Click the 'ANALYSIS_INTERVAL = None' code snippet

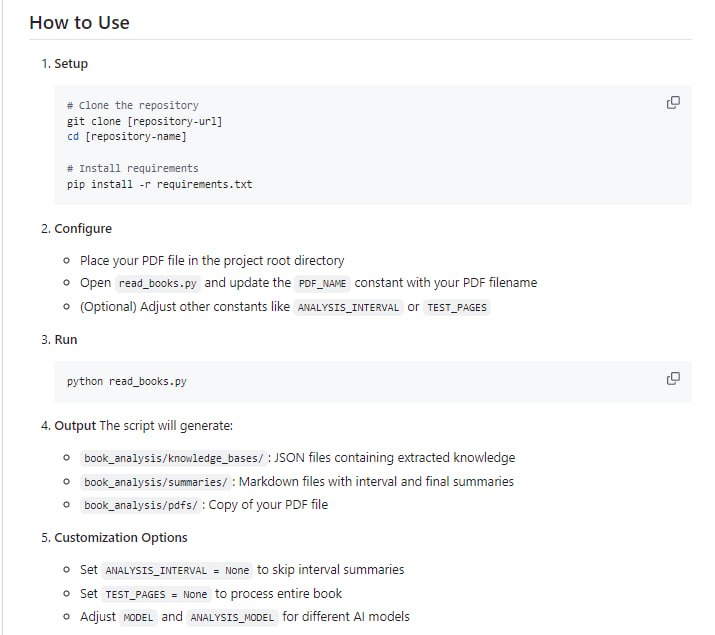tap(177, 570)
